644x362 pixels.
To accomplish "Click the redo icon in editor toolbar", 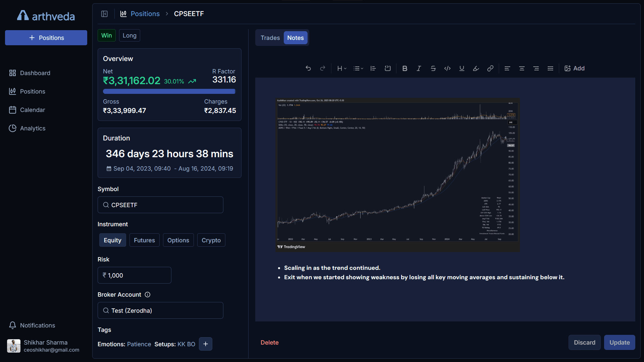I will point(323,68).
